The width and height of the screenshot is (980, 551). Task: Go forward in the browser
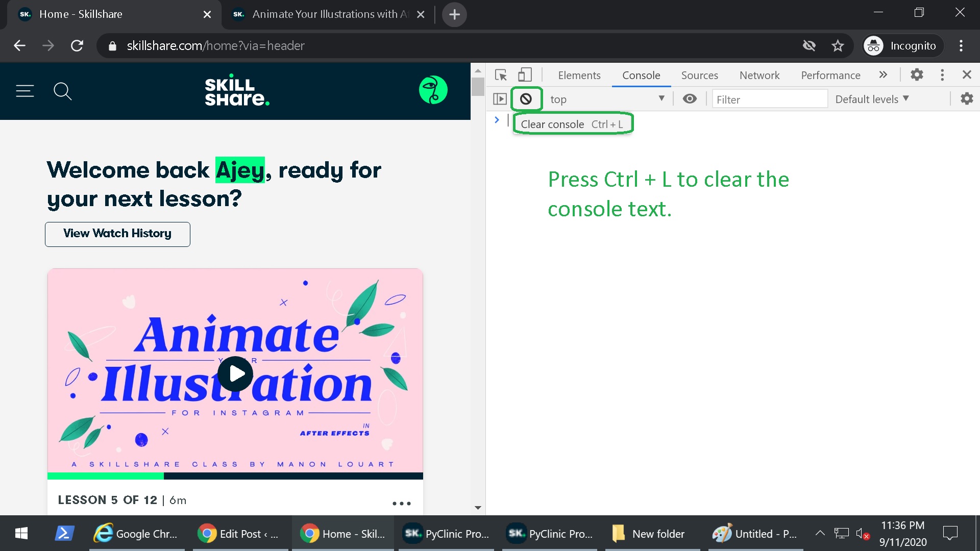click(48, 45)
